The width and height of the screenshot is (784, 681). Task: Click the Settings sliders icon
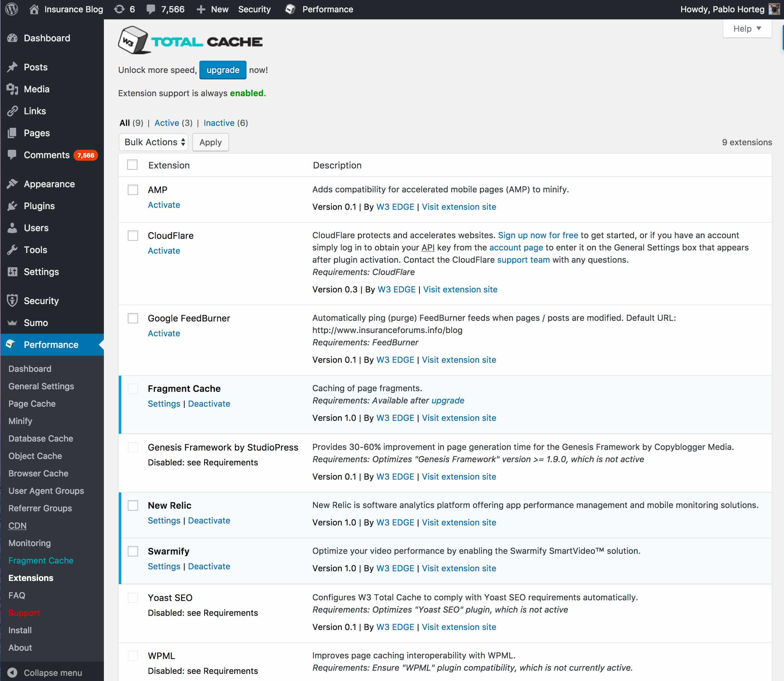click(x=13, y=272)
